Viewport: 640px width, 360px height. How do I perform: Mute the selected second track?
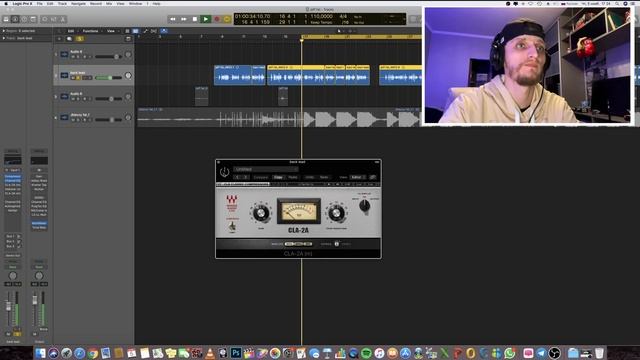[73, 78]
